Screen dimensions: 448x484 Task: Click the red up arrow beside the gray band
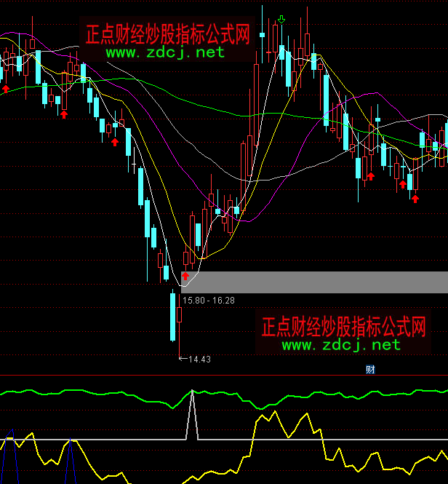[x=185, y=276]
